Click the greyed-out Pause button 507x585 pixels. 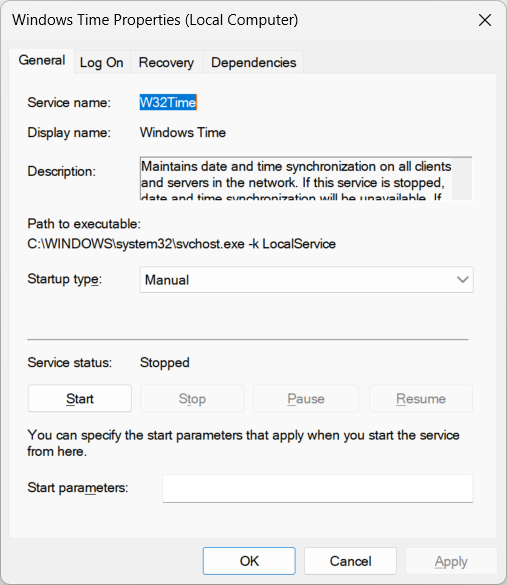pos(306,398)
